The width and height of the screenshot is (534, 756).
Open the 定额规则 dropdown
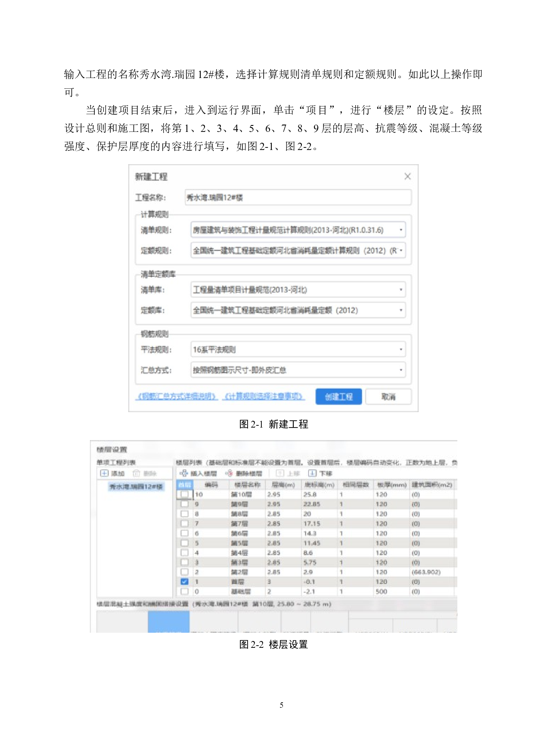point(298,250)
